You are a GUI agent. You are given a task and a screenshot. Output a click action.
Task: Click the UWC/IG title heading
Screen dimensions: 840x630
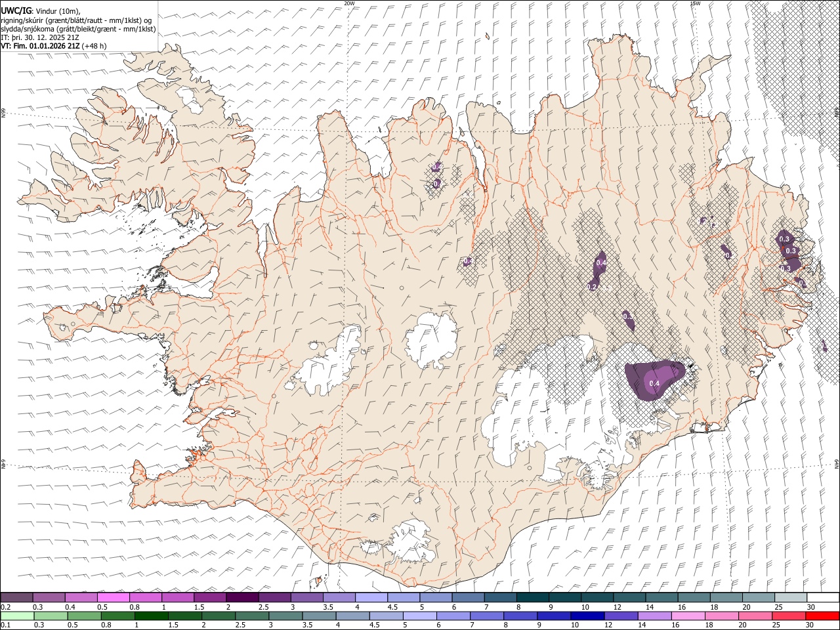[16, 10]
